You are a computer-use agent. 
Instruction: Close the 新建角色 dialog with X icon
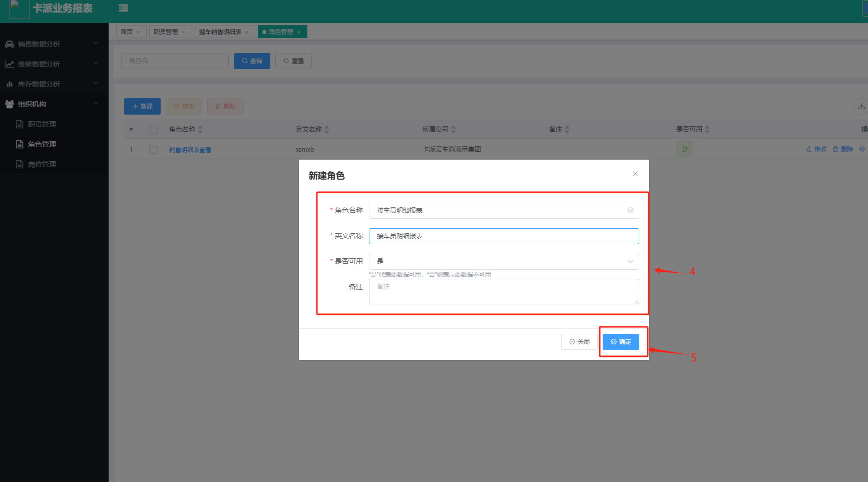click(x=635, y=174)
